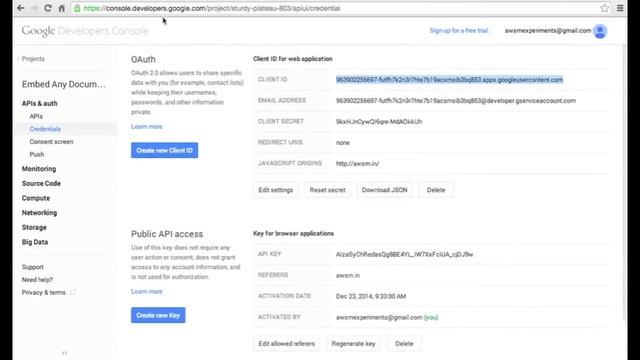Click the external link icon beside Privacy & terms
The width and height of the screenshot is (640, 360).
[x=73, y=292]
